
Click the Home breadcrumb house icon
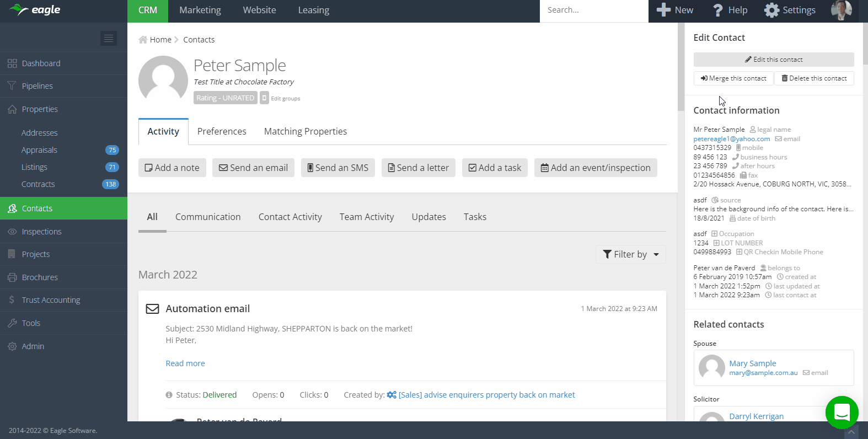[x=143, y=40]
